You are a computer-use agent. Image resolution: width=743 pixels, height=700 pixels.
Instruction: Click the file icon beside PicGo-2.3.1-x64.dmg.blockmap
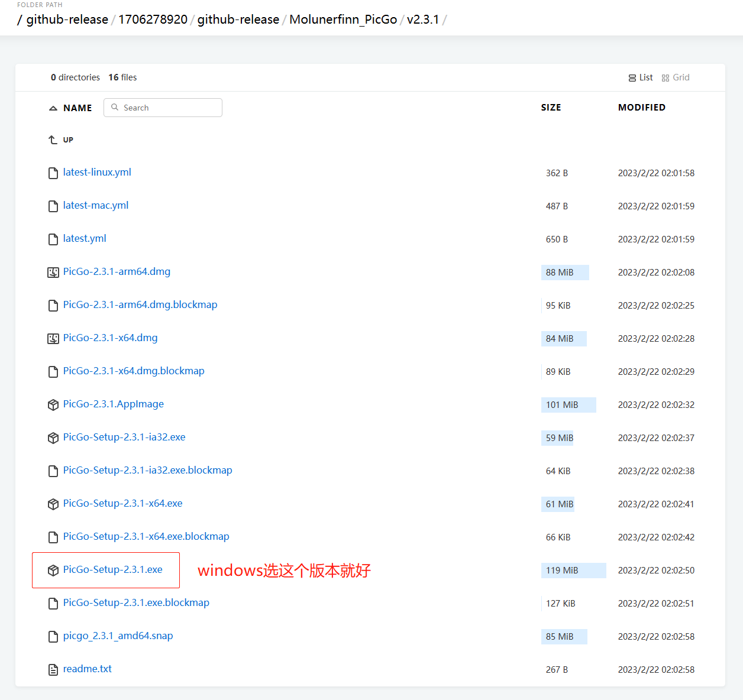(x=53, y=372)
